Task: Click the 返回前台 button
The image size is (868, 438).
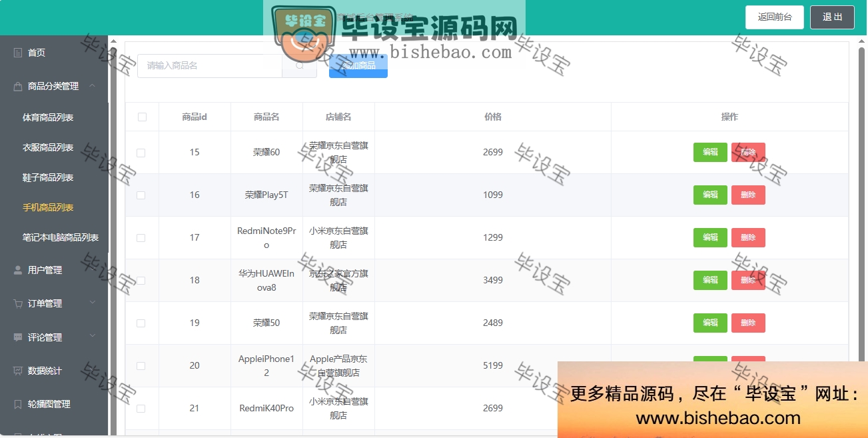Action: click(x=775, y=17)
